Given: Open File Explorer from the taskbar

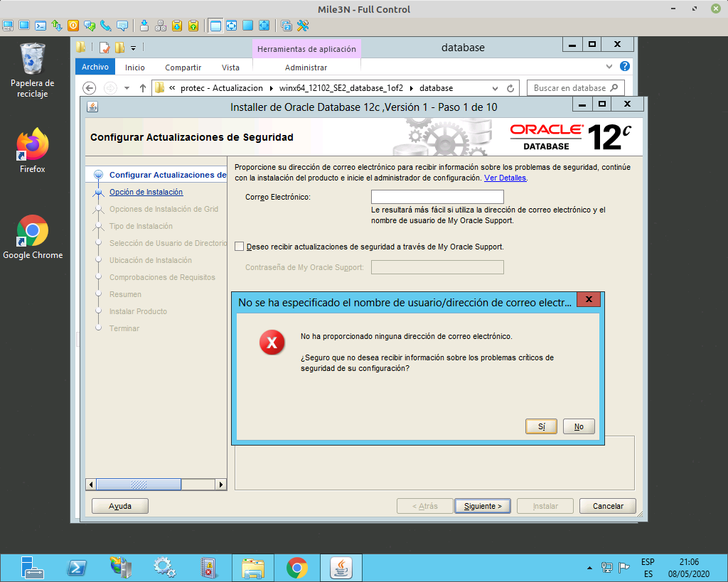Looking at the screenshot, I should (252, 567).
